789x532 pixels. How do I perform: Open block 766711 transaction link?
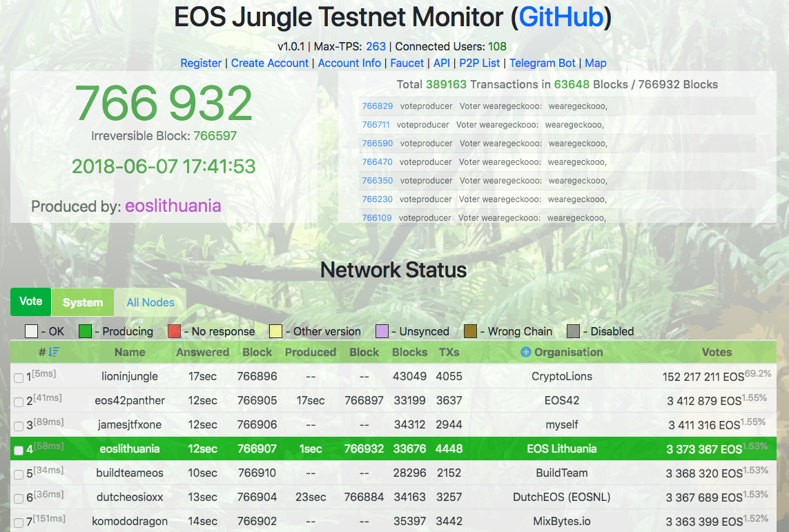pyautogui.click(x=376, y=125)
